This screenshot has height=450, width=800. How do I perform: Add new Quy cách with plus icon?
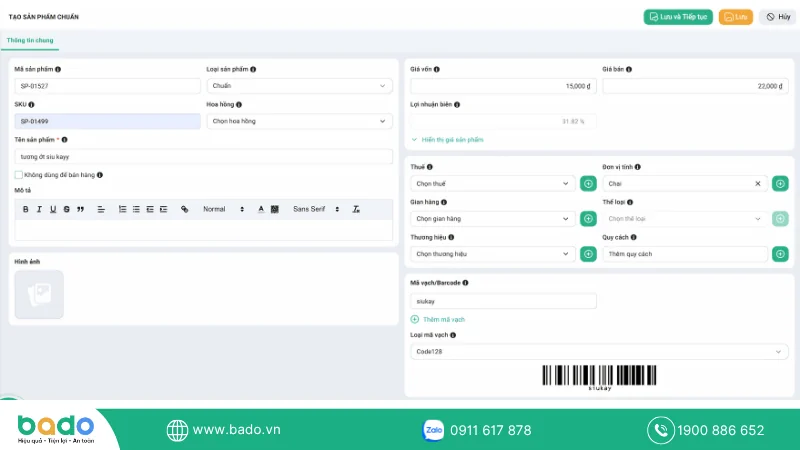point(780,254)
